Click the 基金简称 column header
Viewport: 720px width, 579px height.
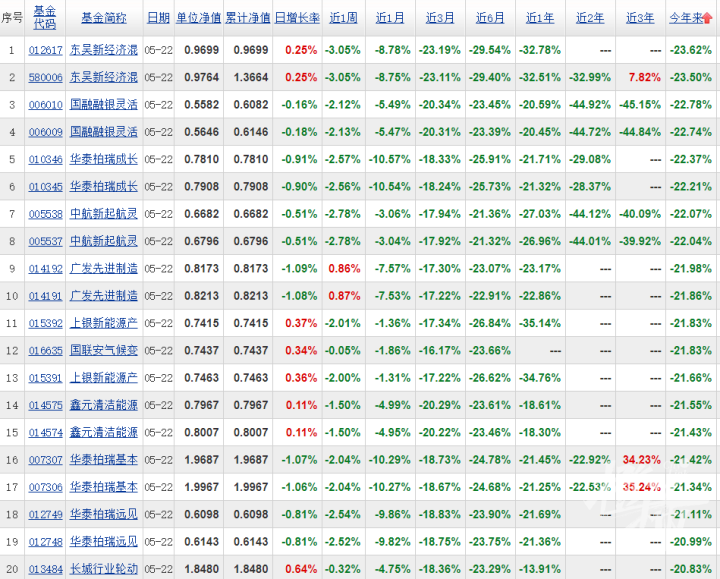point(104,18)
